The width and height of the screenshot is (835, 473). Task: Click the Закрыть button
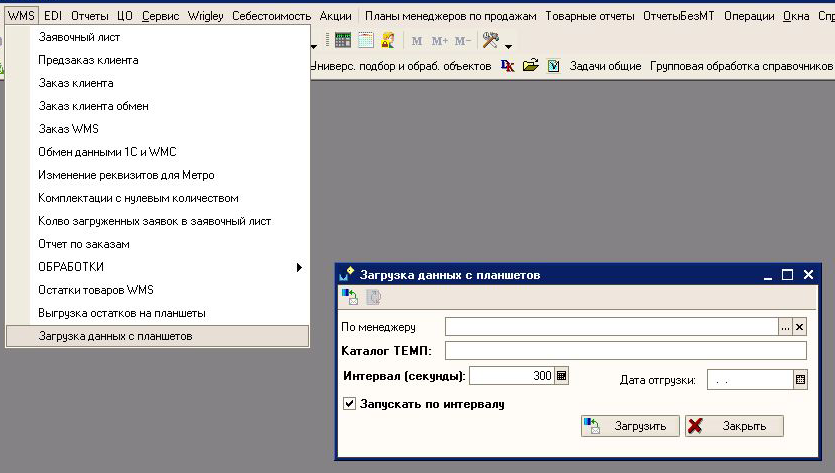[x=734, y=426]
